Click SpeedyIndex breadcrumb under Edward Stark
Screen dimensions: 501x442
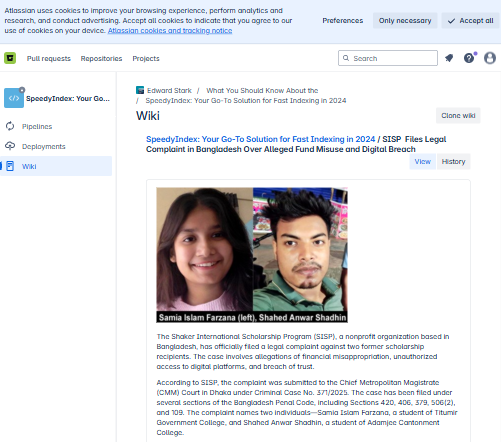point(246,100)
